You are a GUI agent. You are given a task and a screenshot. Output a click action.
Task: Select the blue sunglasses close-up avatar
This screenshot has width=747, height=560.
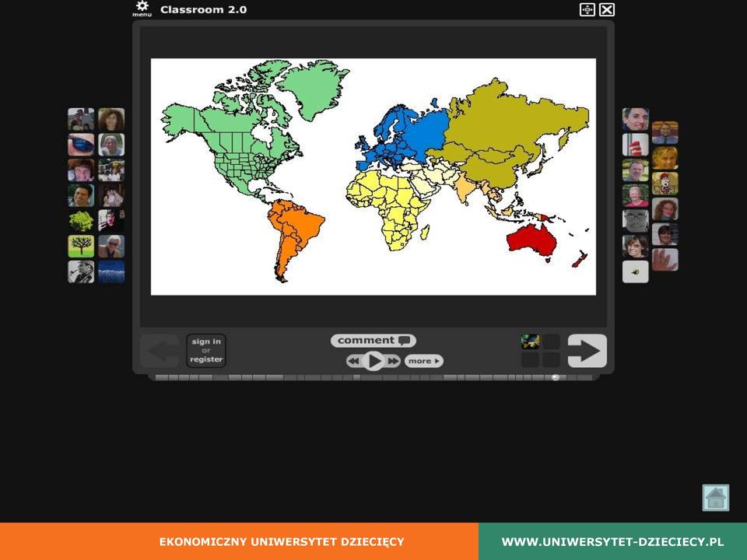[81, 145]
